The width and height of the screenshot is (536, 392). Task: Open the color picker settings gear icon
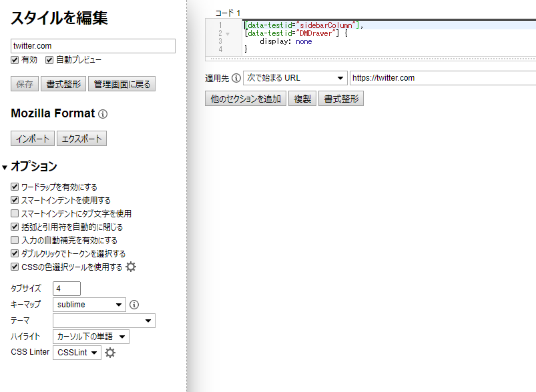tap(131, 267)
